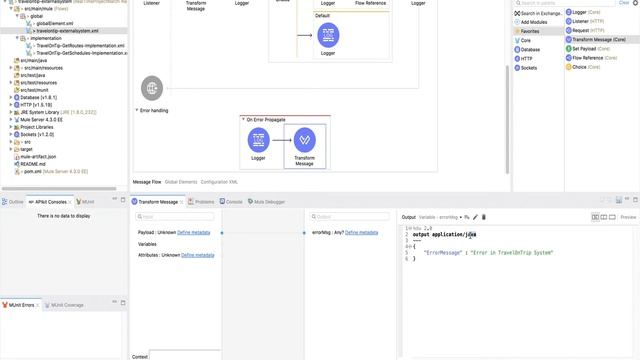Pick Transform Message (Core) from the palette
This screenshot has height=360, width=640.
pyautogui.click(x=596, y=40)
